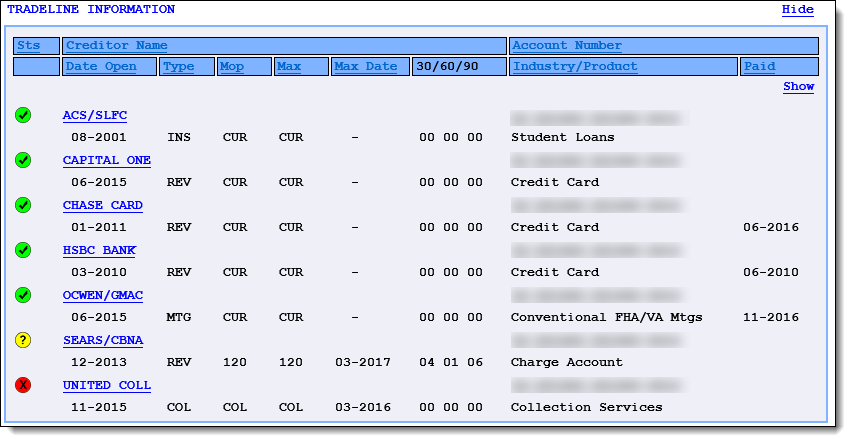Click max date 03-2016
851x442 pixels.
363,408
